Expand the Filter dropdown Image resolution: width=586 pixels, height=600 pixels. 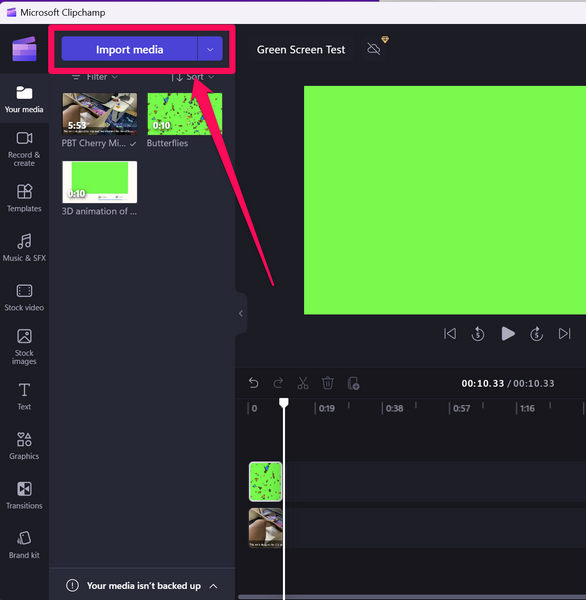[95, 77]
